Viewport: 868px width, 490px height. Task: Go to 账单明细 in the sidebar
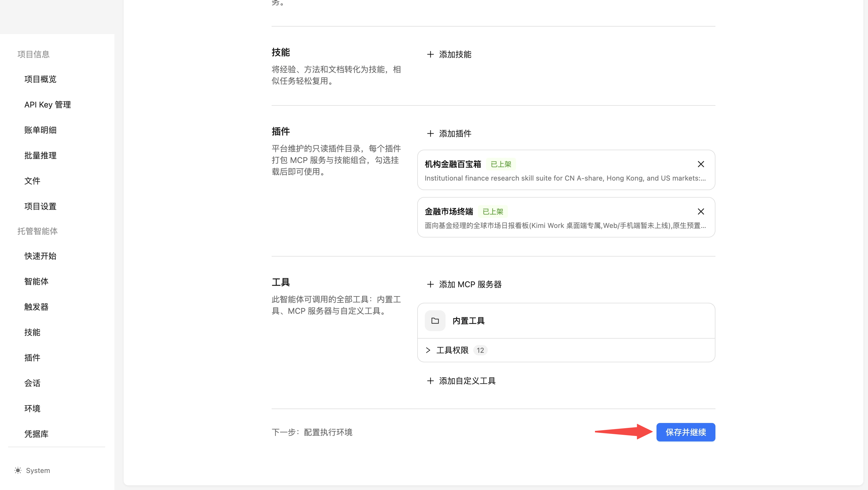point(40,130)
